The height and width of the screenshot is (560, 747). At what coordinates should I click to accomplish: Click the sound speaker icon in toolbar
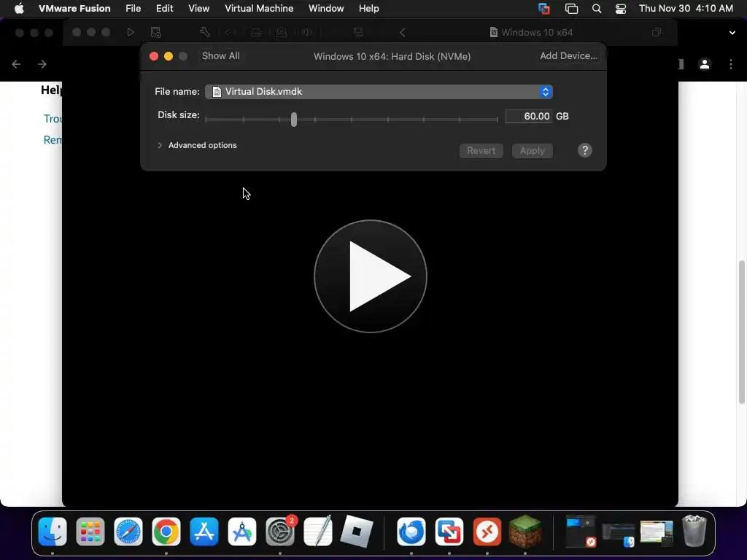pyautogui.click(x=307, y=32)
